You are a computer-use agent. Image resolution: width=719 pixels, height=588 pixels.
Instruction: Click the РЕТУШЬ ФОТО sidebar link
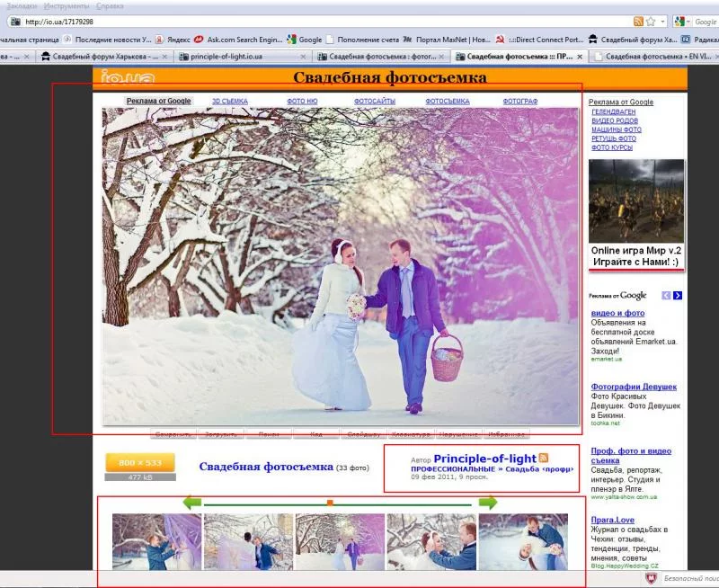[614, 138]
